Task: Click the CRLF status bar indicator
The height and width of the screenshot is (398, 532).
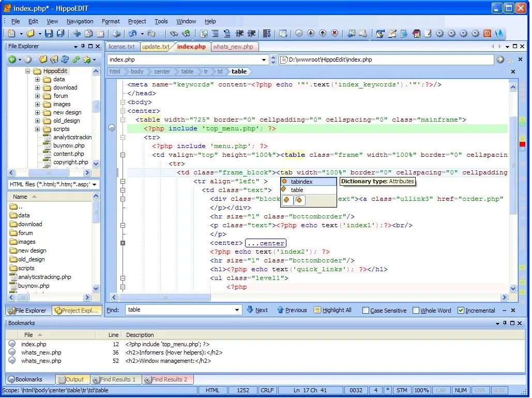Action: coord(267,390)
